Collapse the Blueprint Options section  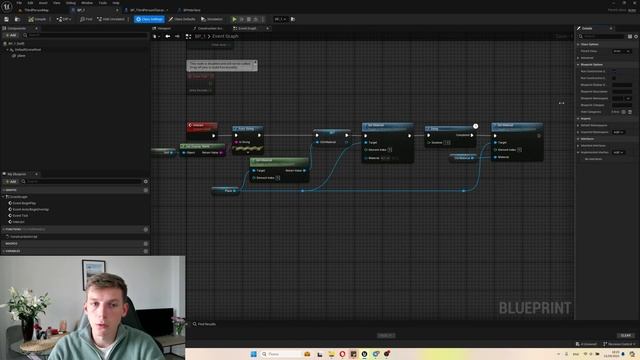point(578,64)
